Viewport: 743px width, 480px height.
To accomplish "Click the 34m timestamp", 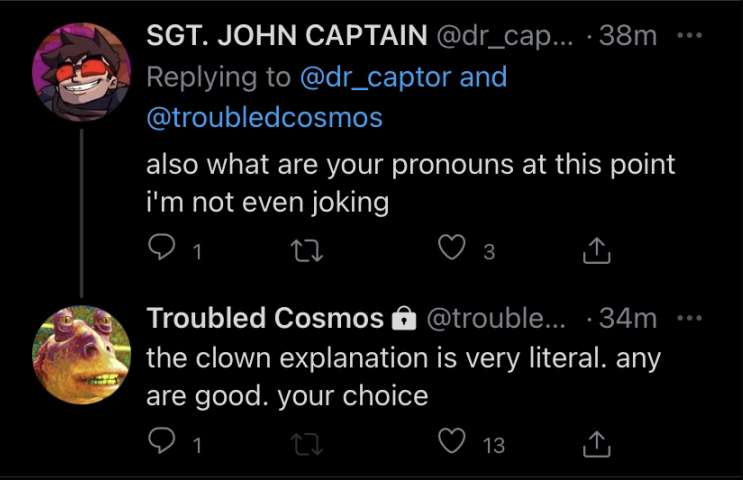I will 628,318.
